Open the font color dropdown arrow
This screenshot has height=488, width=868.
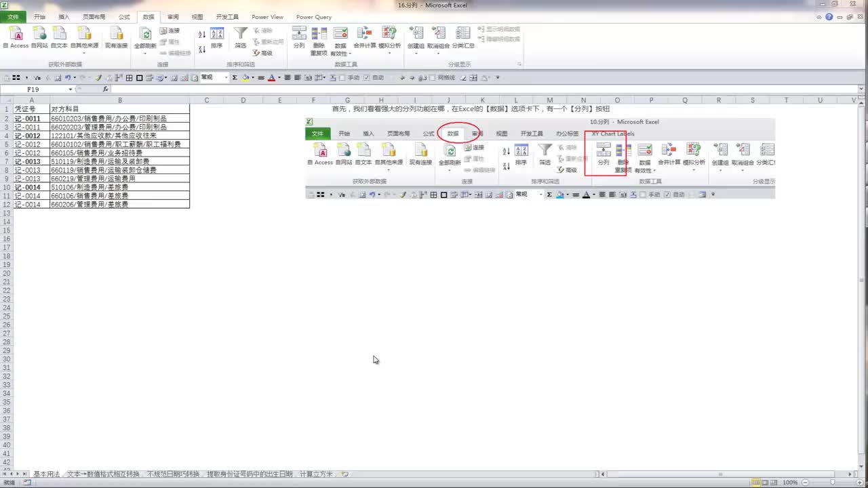[278, 78]
